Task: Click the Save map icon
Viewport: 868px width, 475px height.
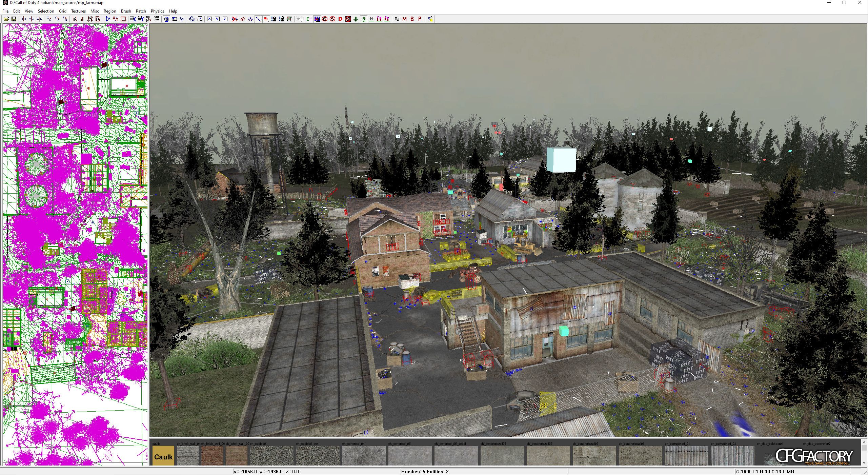Action: click(14, 19)
